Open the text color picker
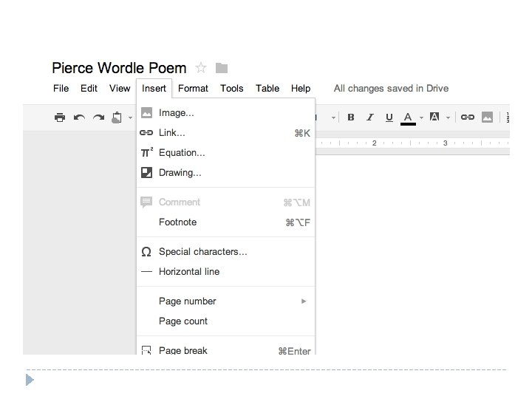532x399 pixels. click(x=408, y=118)
